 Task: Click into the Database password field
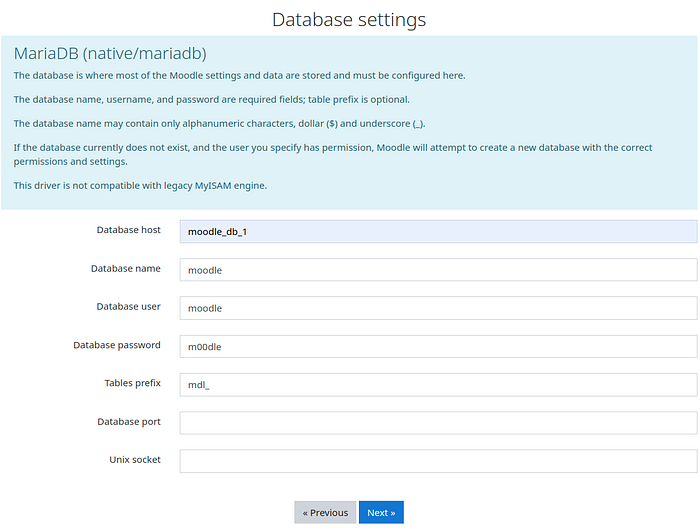click(438, 346)
